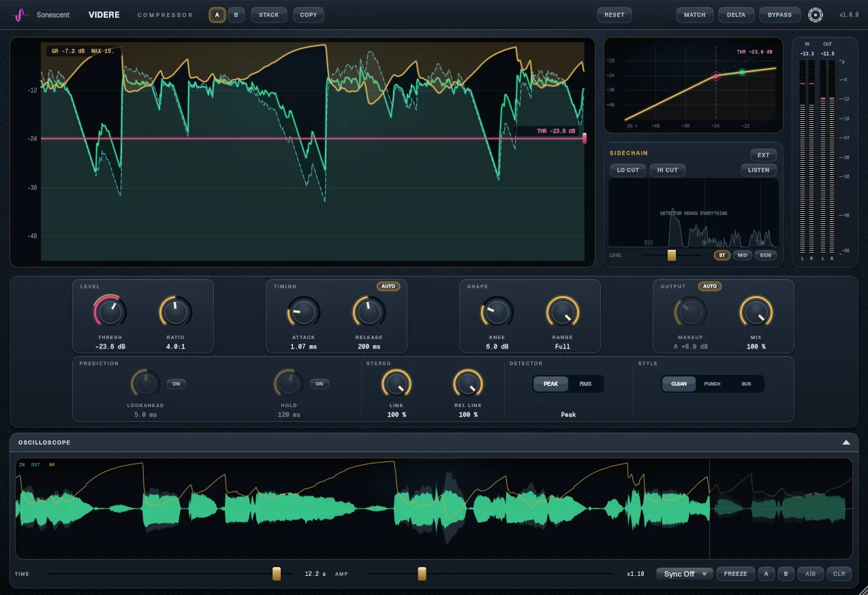Toggle AUTO in Timing section
Viewport: 868px width, 595px height.
(388, 287)
